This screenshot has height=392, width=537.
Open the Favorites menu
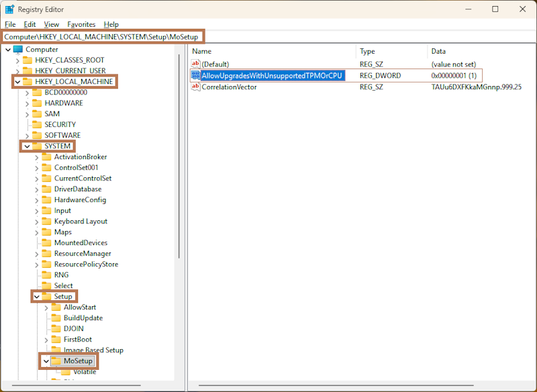click(81, 24)
